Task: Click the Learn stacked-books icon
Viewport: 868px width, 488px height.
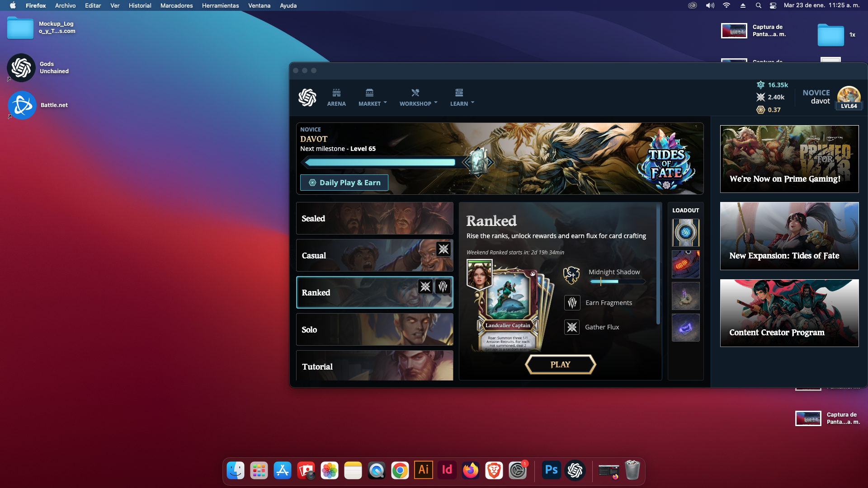Action: pyautogui.click(x=459, y=93)
